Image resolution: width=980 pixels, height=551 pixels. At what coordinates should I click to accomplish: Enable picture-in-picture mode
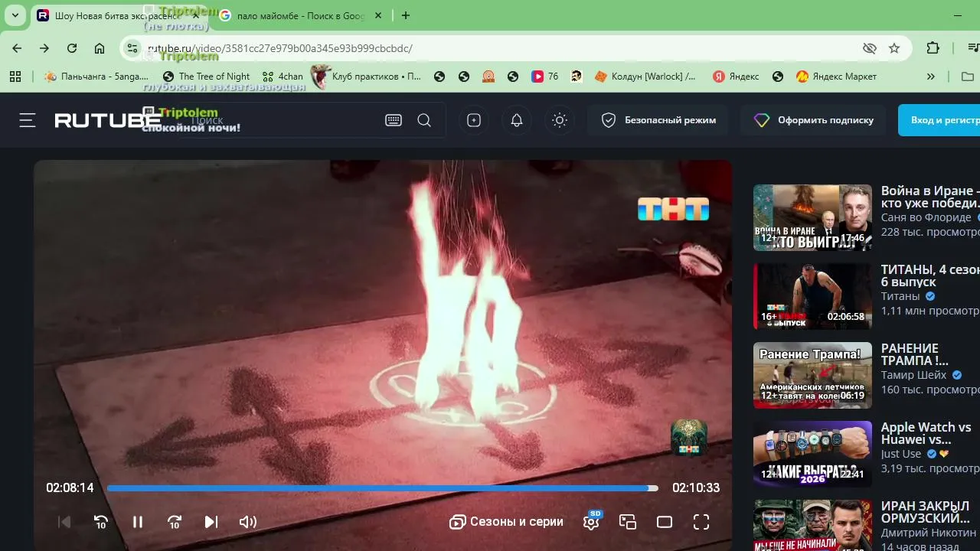pyautogui.click(x=628, y=522)
